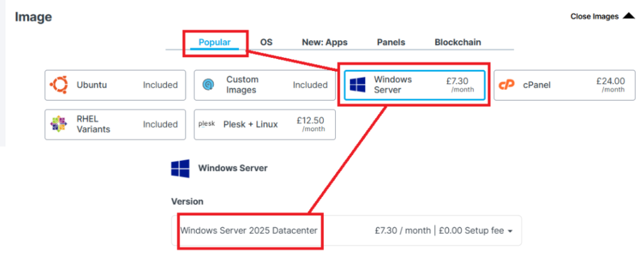
Task: Pick the Custom Images Included card
Action: [x=264, y=85]
